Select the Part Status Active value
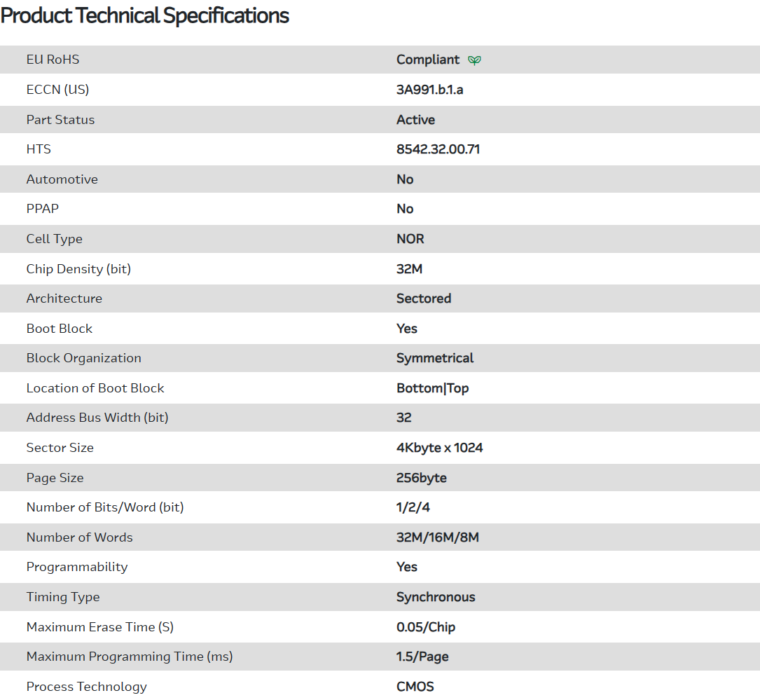The image size is (760, 700). (415, 120)
